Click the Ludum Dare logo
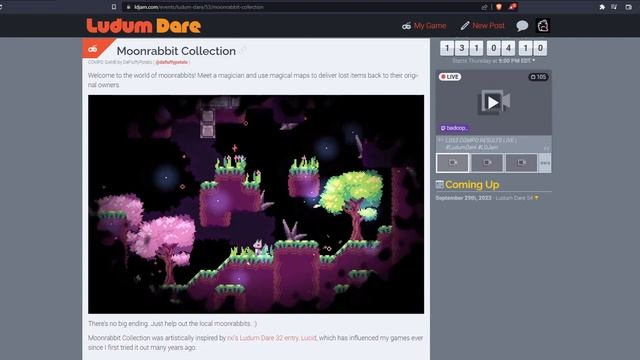The height and width of the screenshot is (360, 640). click(x=144, y=26)
